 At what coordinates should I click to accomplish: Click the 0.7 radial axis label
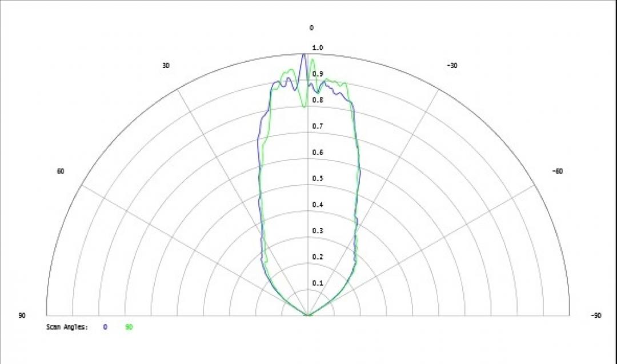pyautogui.click(x=318, y=126)
